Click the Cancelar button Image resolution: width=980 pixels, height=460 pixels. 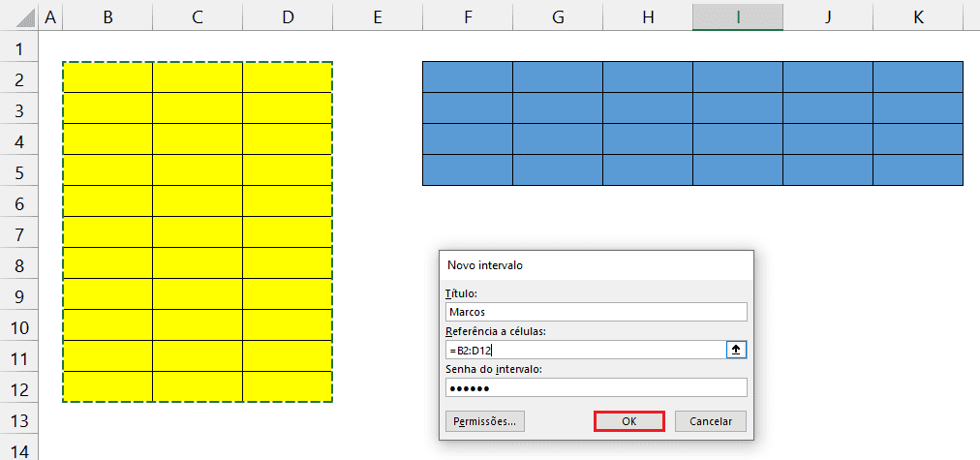tap(711, 421)
